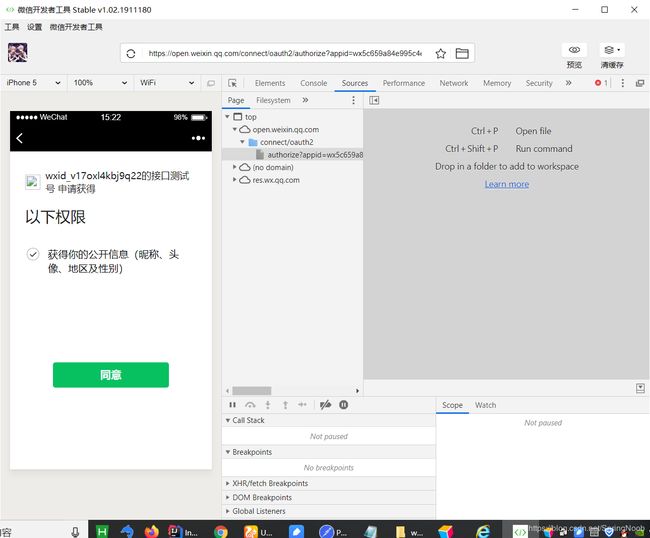Click the preview eye icon
The height and width of the screenshot is (538, 650).
[574, 50]
